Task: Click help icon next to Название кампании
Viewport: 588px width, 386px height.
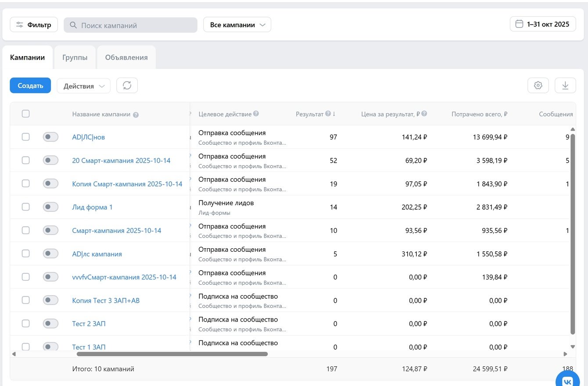Action: tap(136, 115)
